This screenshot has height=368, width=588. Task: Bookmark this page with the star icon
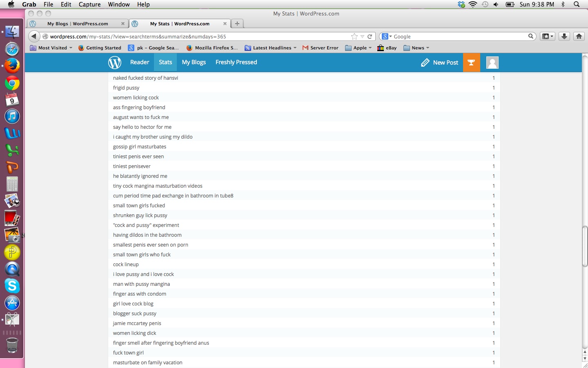354,36
